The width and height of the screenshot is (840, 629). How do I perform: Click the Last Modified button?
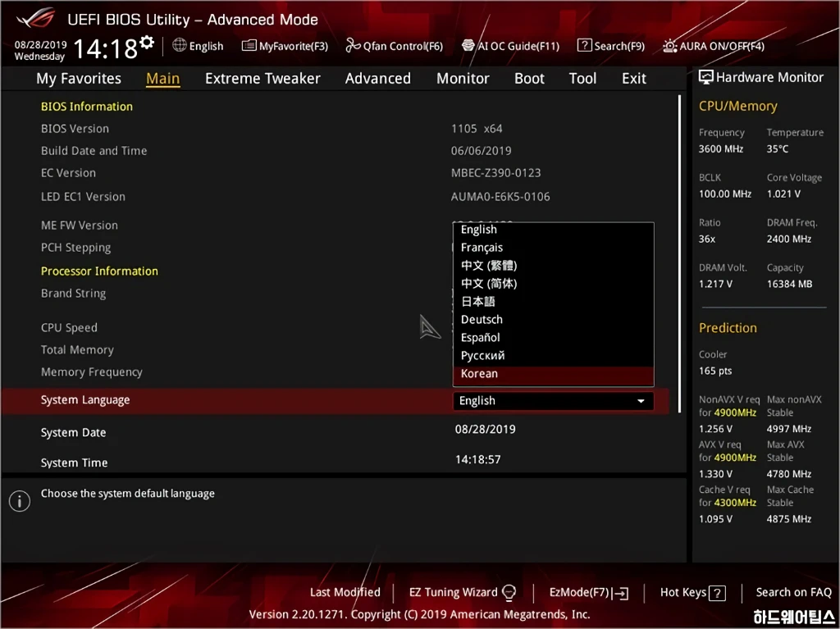(x=345, y=593)
